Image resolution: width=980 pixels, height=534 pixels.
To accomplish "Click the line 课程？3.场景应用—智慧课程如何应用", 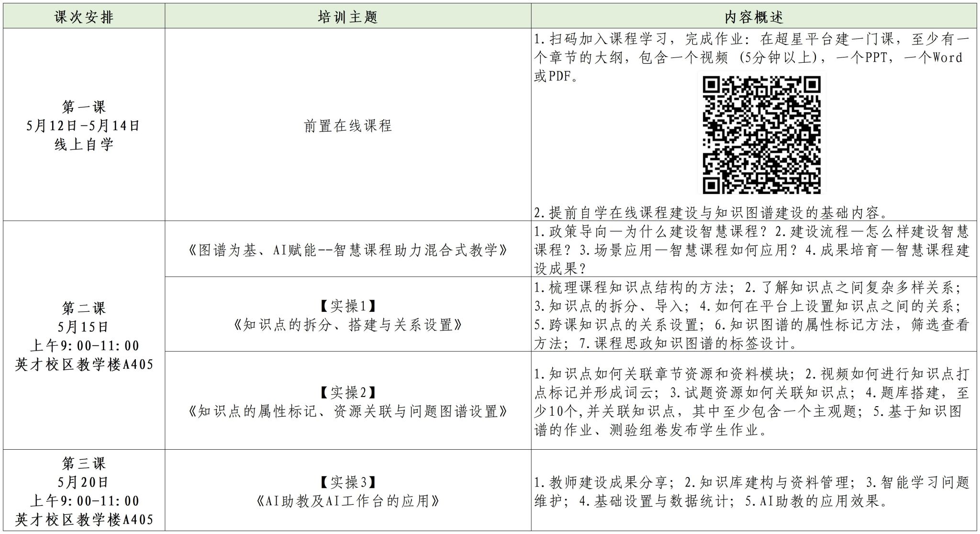I will pos(752,250).
